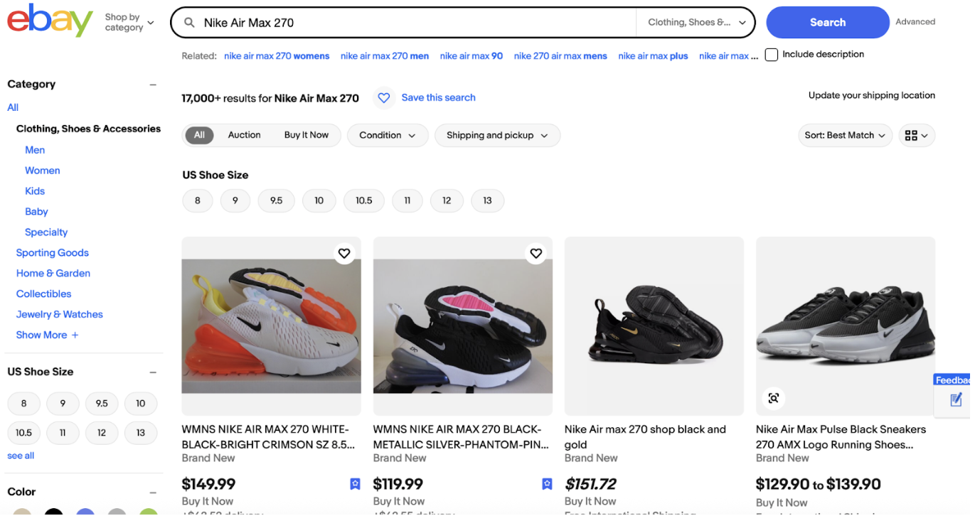Open the black and gold Air Max thumbnail
The width and height of the screenshot is (980, 516).
coord(654,326)
